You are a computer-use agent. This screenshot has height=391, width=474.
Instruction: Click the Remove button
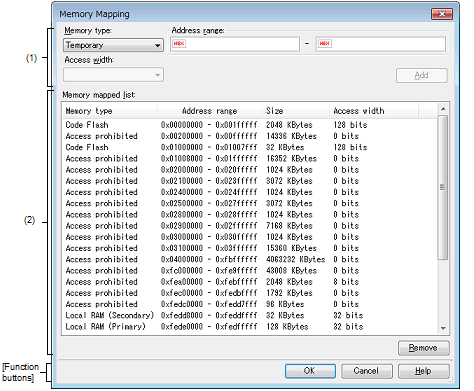click(x=423, y=348)
